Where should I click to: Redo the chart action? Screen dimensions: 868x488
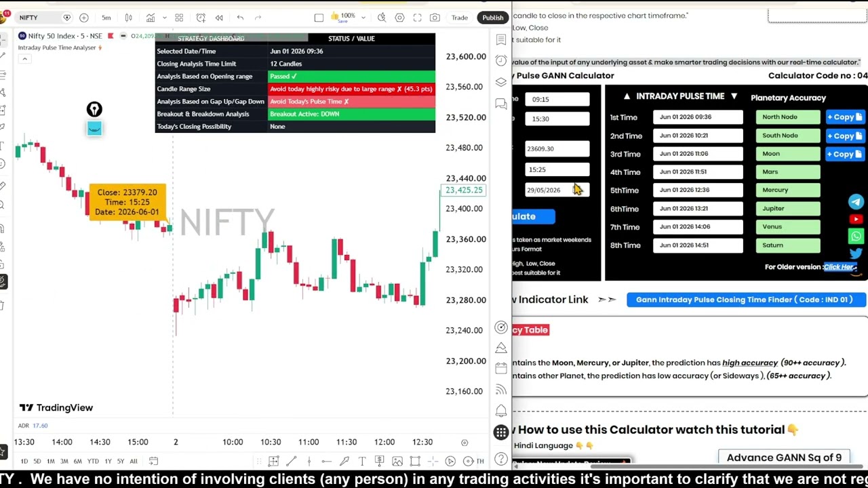[258, 18]
